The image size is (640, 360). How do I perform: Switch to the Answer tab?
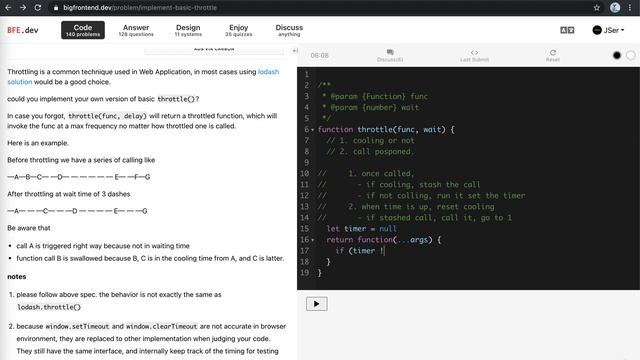[136, 30]
